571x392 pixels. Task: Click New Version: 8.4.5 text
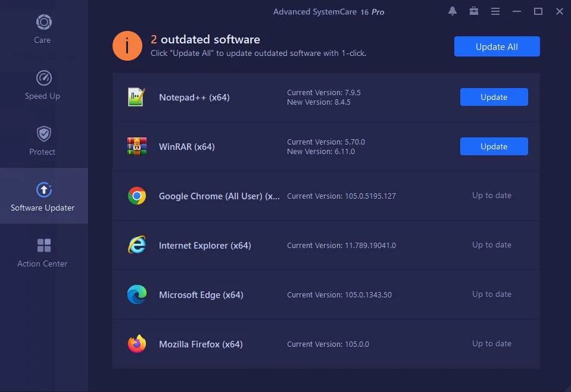pos(319,102)
